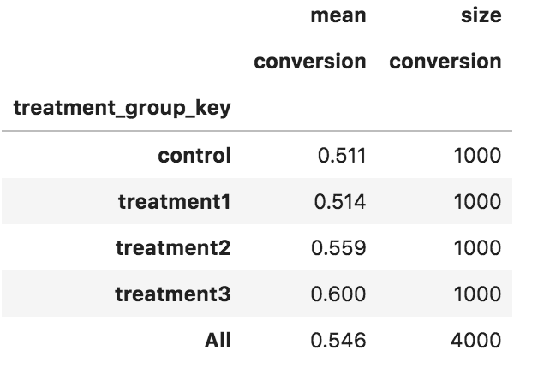
Task: Click the All row label
Action: click(218, 341)
